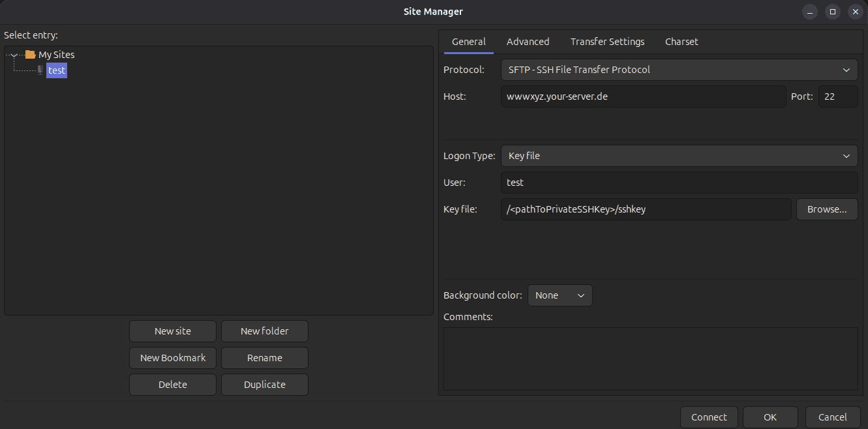The width and height of the screenshot is (868, 429).
Task: Switch to the Transfer Settings tab
Action: (x=607, y=42)
